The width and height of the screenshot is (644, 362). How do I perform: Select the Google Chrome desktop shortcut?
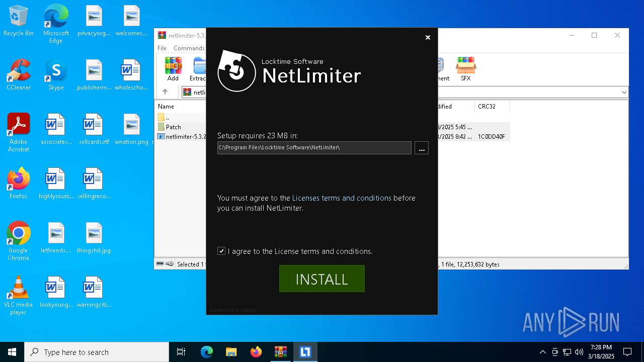(x=19, y=241)
